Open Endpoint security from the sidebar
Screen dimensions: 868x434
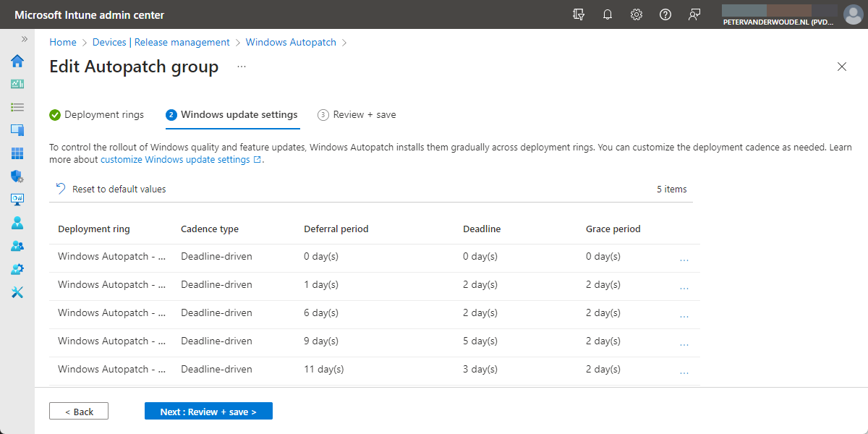click(x=17, y=176)
